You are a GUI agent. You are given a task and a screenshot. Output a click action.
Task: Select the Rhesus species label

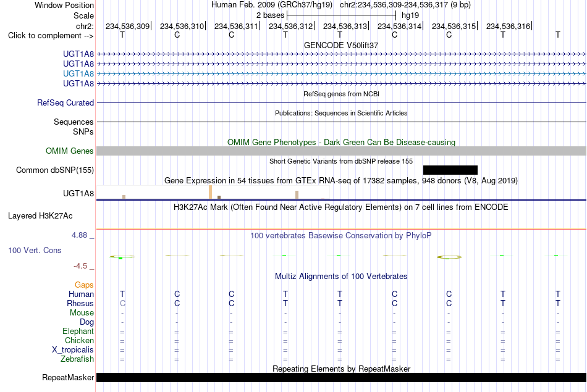(x=80, y=303)
